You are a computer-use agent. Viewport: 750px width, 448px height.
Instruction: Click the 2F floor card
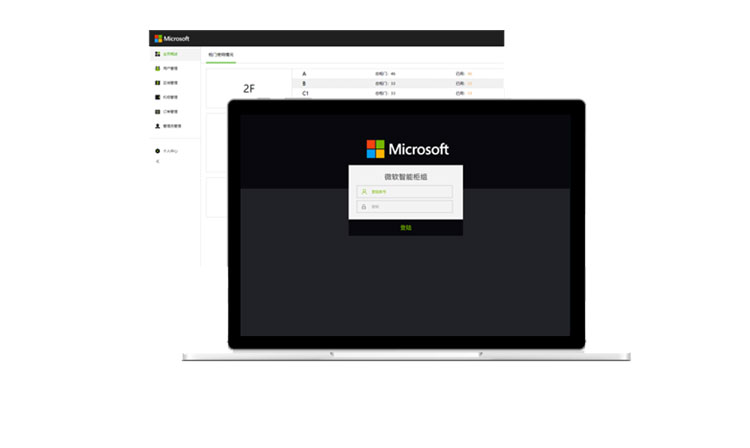click(249, 88)
